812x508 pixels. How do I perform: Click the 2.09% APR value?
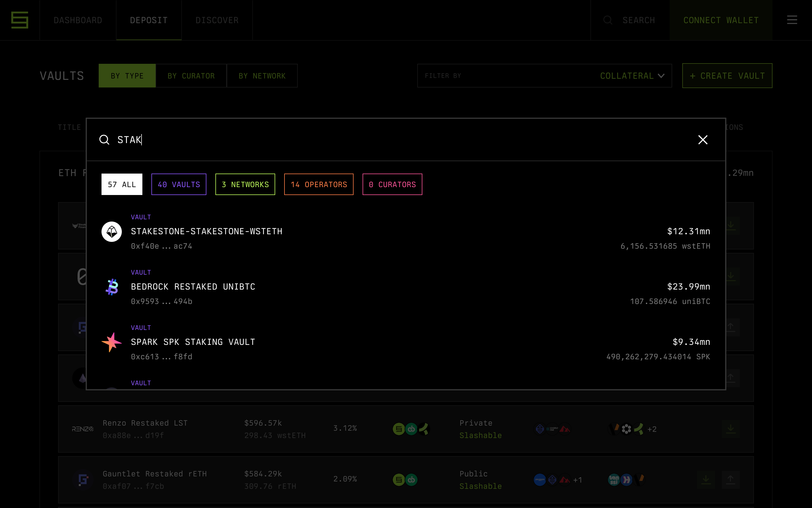[345, 479]
